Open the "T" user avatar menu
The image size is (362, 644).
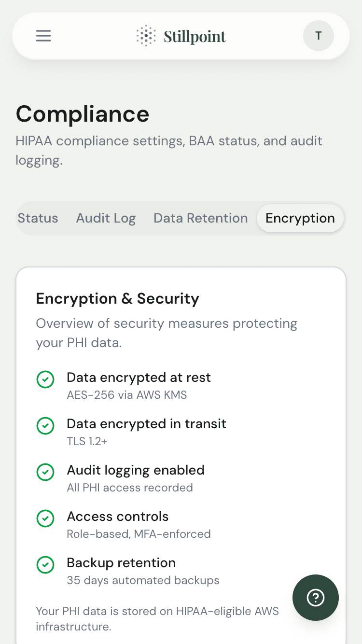318,36
